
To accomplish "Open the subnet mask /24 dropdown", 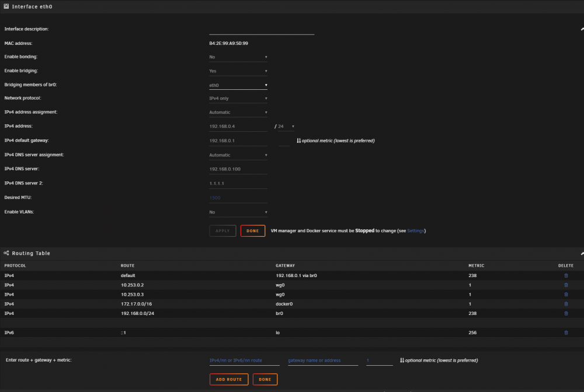I will (286, 127).
